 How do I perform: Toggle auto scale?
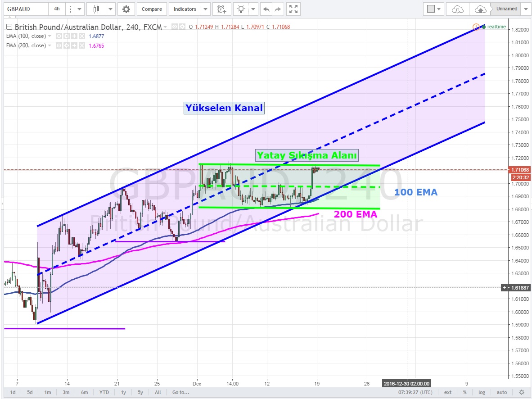[502, 392]
